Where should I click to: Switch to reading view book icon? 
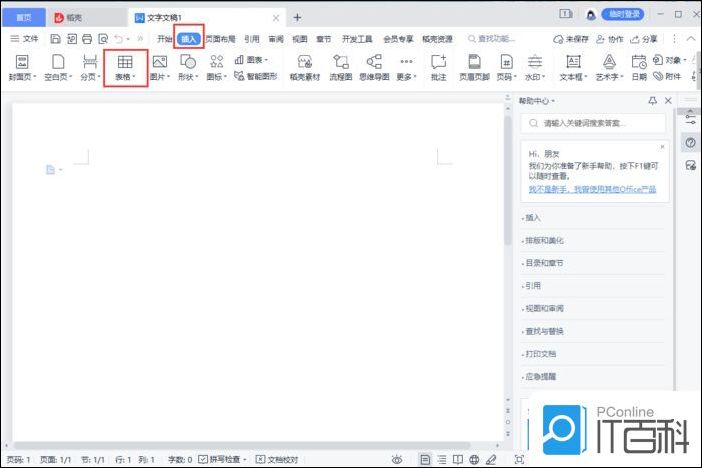(458, 459)
